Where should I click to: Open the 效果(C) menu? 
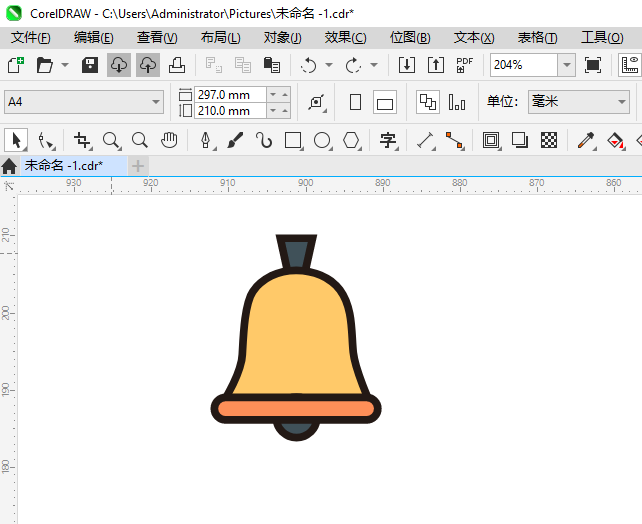tap(346, 38)
